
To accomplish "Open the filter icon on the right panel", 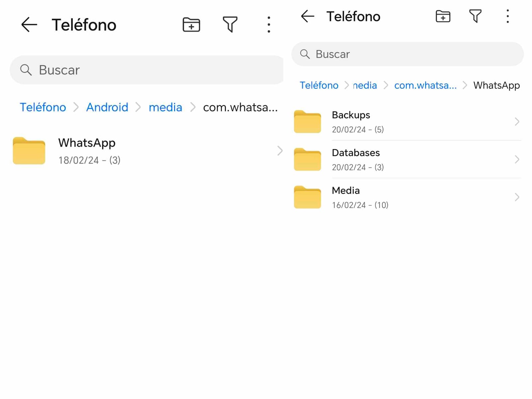I will pos(475,16).
